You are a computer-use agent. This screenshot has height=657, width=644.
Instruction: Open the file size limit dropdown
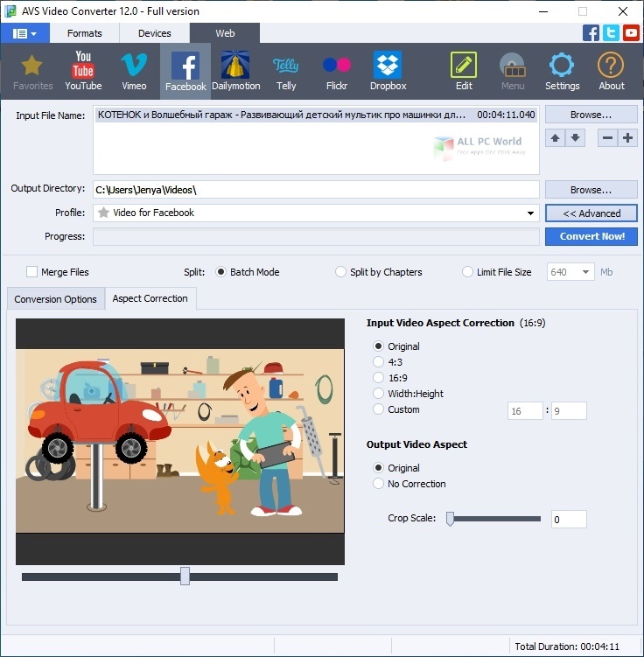pyautogui.click(x=584, y=272)
